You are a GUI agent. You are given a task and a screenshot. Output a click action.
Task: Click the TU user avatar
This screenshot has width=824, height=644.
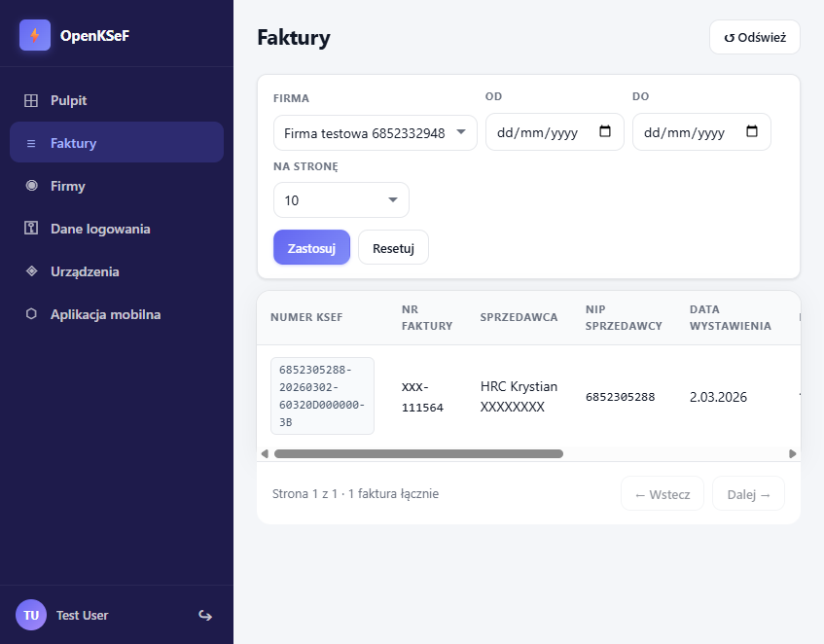click(x=31, y=615)
